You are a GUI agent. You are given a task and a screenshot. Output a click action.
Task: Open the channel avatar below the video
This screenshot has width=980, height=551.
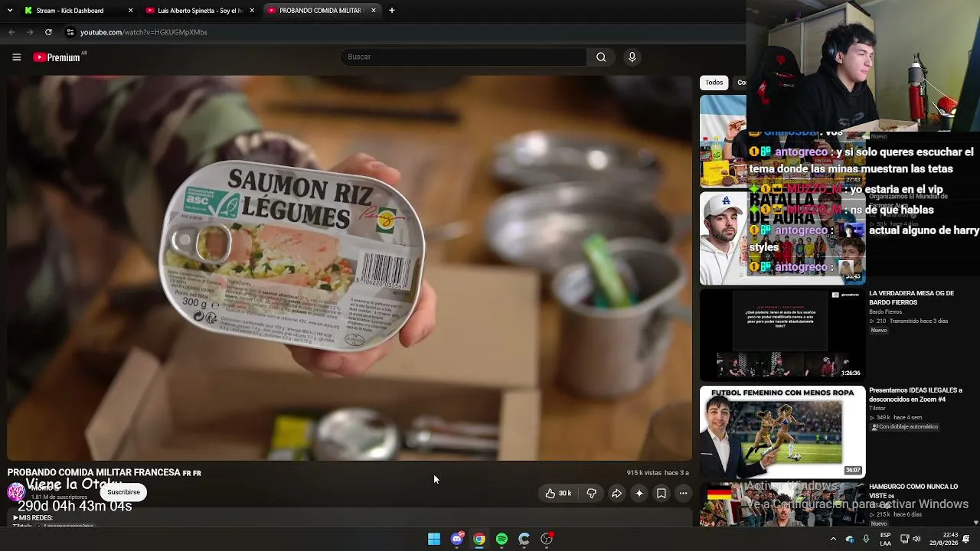(x=15, y=492)
